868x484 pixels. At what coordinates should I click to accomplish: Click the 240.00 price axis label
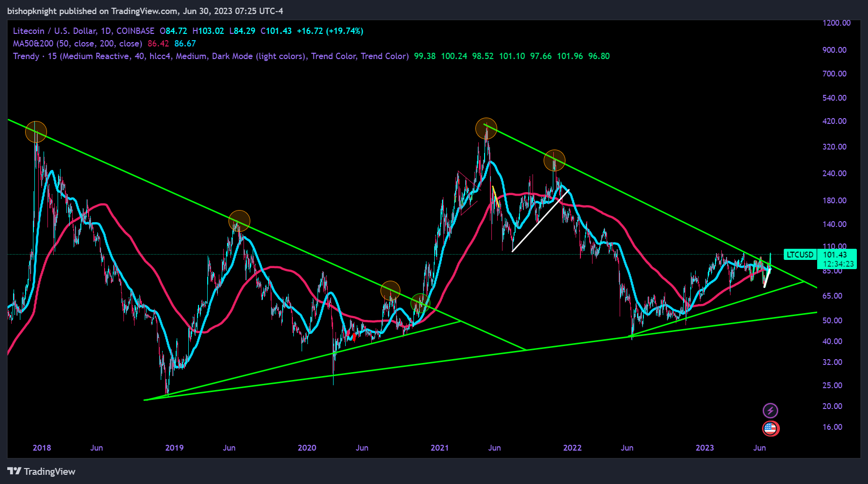click(x=835, y=173)
